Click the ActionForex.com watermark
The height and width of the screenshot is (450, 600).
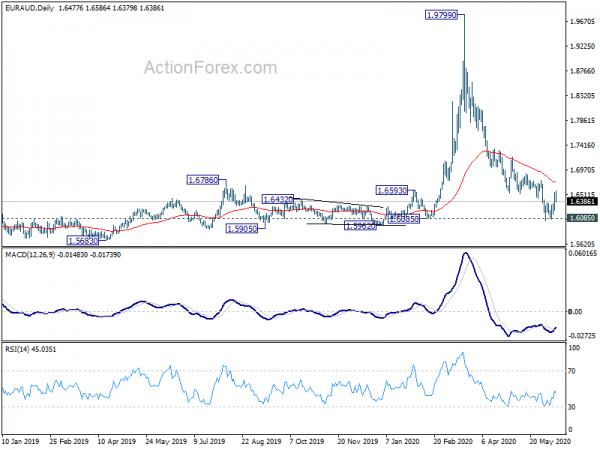point(210,68)
